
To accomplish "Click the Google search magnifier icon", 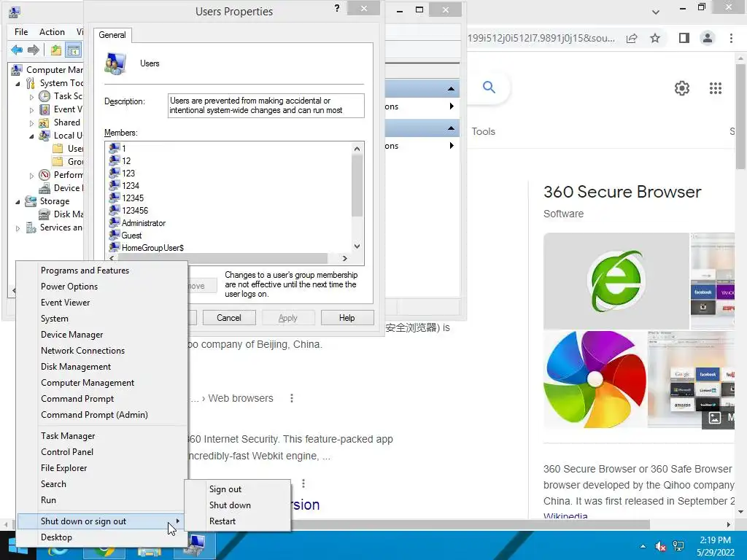I will [489, 87].
